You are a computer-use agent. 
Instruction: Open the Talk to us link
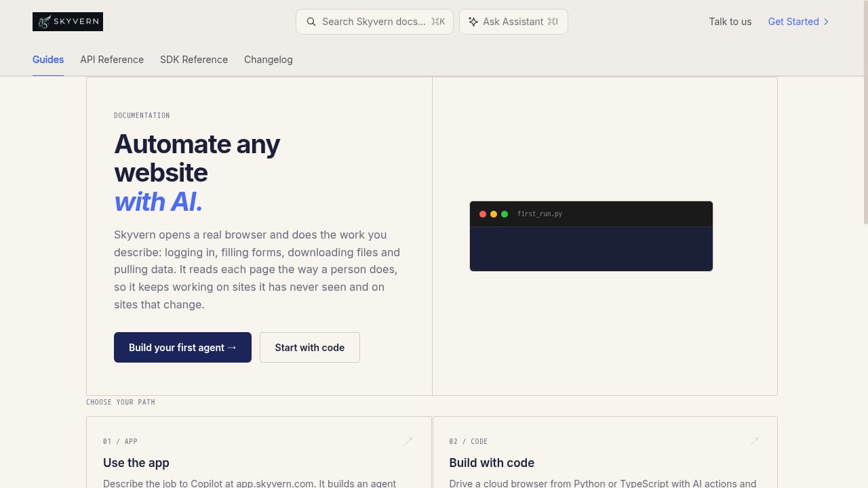[x=730, y=22]
